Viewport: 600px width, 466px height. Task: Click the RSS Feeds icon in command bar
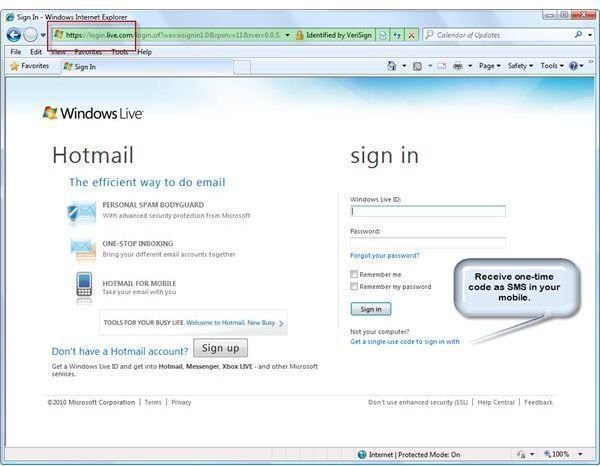(x=417, y=66)
